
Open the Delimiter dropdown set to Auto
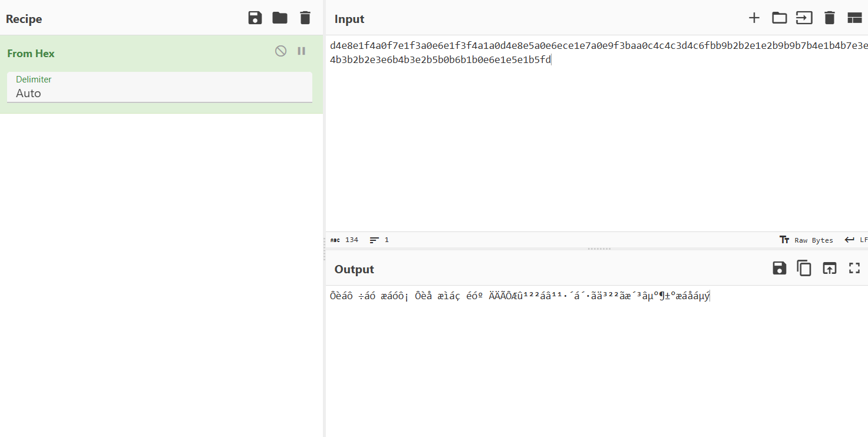(160, 87)
